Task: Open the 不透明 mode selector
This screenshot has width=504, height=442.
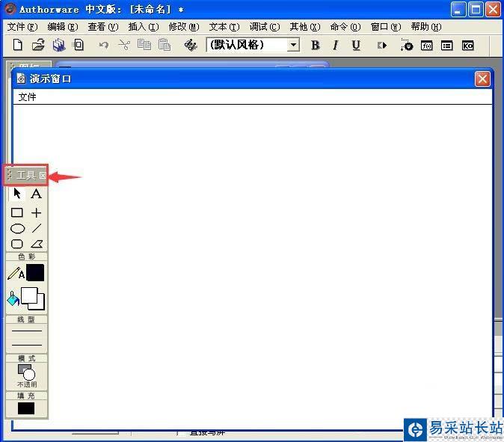Action: point(27,375)
